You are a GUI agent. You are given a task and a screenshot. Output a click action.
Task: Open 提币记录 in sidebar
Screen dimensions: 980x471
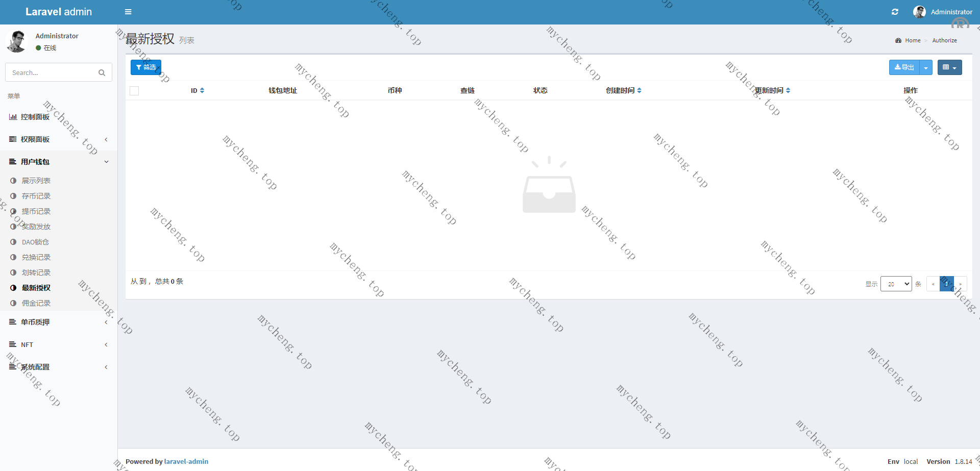(x=36, y=211)
